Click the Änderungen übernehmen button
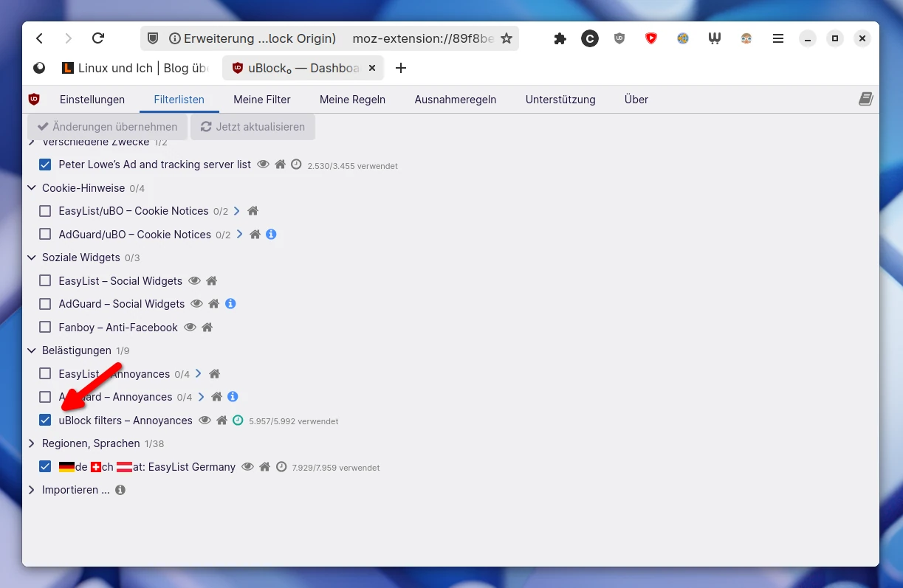 coord(108,127)
